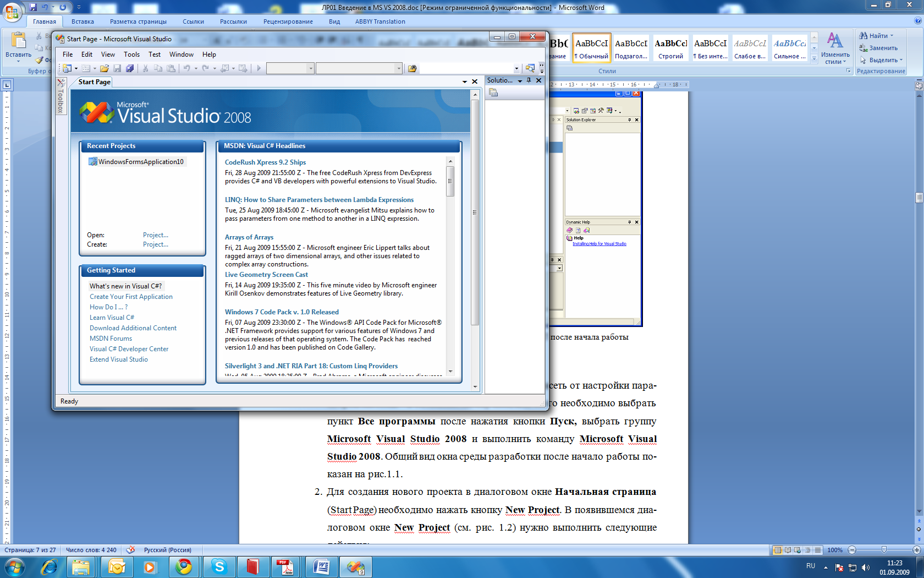Click Create Project... link
This screenshot has width=924, height=578.
(156, 244)
